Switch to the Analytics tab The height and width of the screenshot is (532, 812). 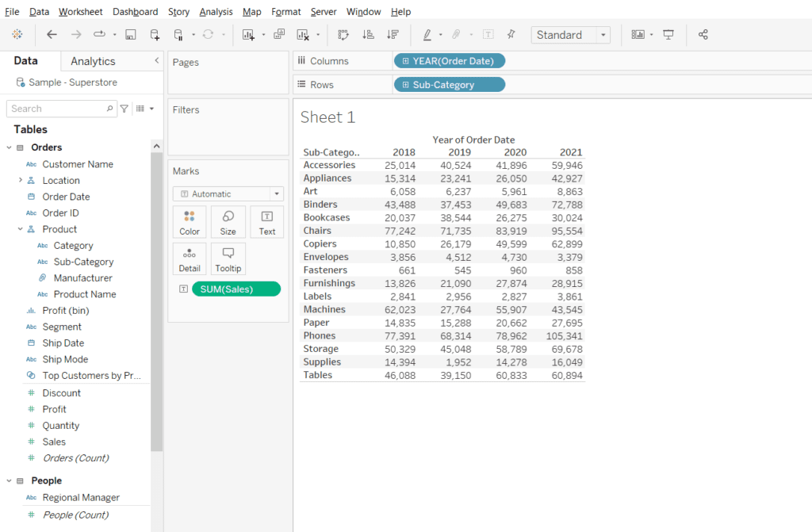click(92, 60)
